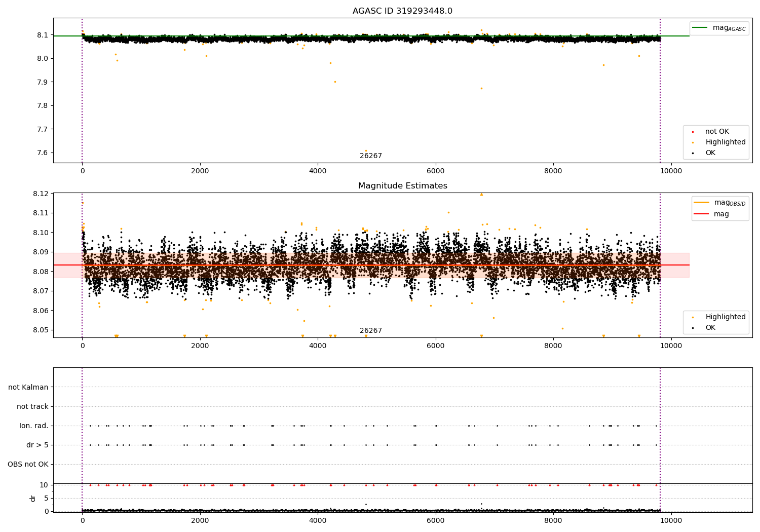This screenshot has width=760, height=532.
Task: Click the 7.6 tick label in top plot
Action: tap(43, 153)
